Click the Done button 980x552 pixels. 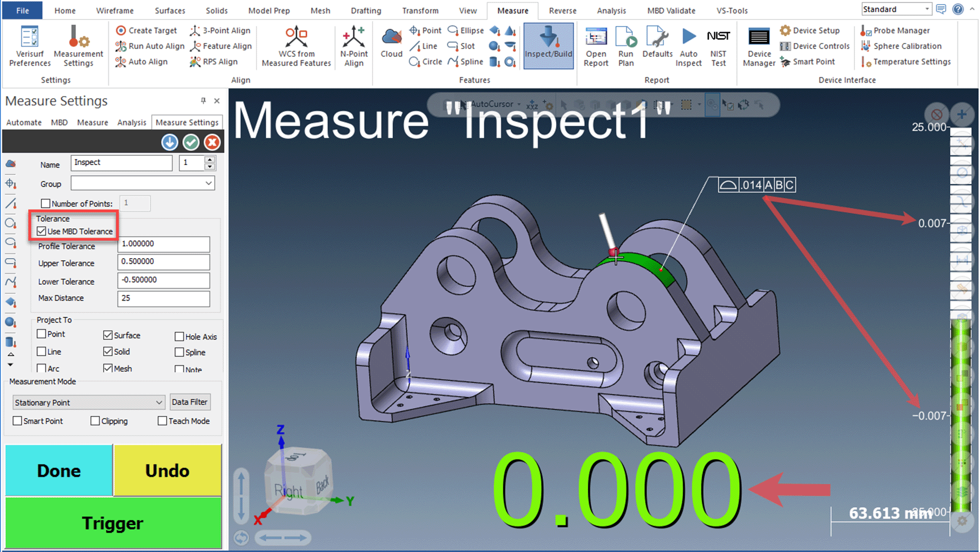[x=59, y=470]
